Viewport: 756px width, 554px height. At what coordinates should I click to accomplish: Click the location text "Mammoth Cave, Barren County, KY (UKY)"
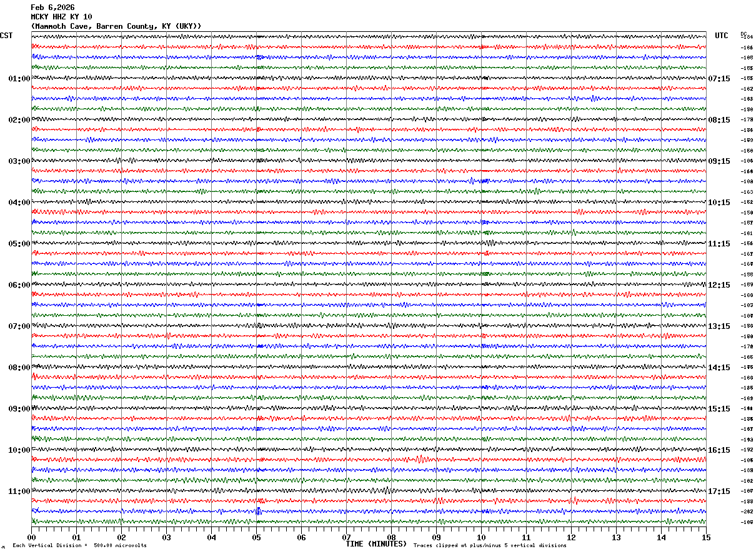[x=116, y=26]
